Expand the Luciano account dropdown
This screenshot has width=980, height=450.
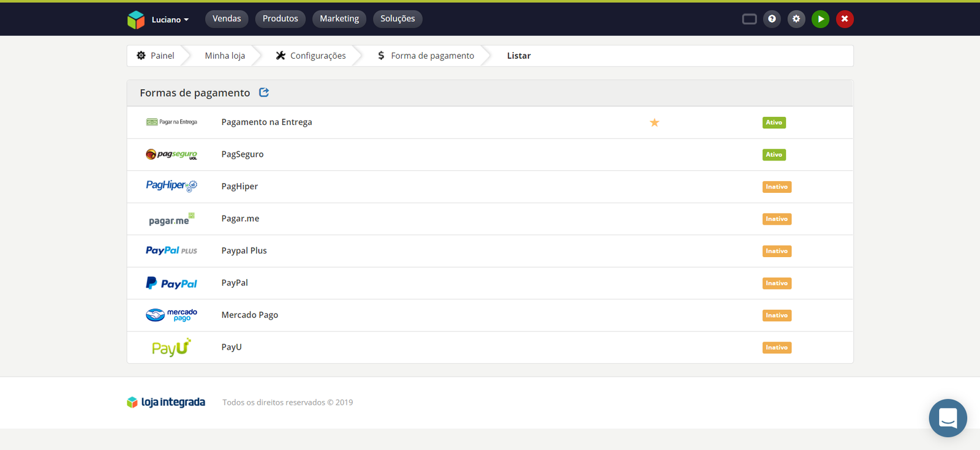click(x=170, y=20)
